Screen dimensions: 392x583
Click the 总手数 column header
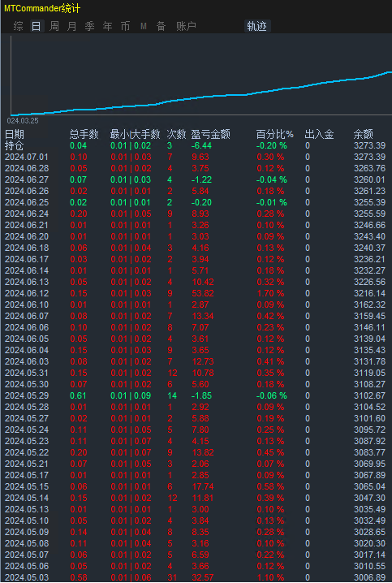[84, 134]
